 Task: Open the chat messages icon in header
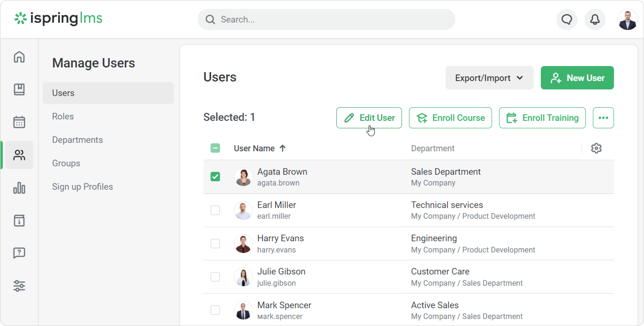[566, 19]
